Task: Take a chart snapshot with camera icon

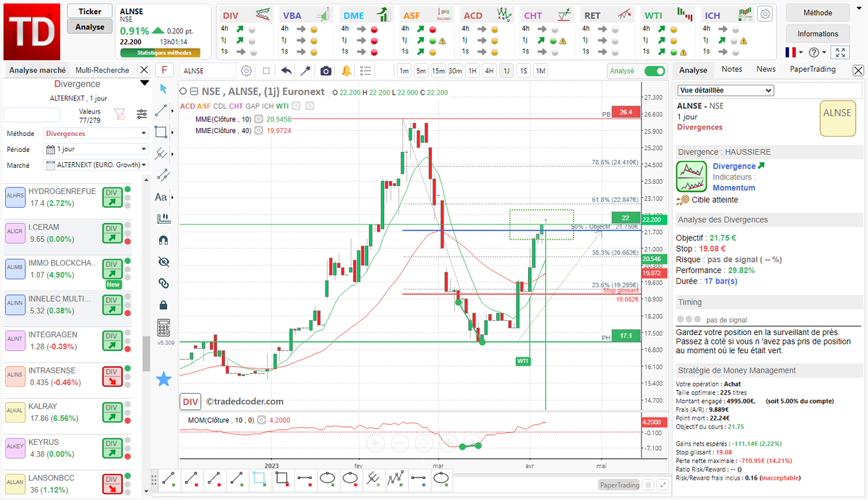Action: (326, 71)
